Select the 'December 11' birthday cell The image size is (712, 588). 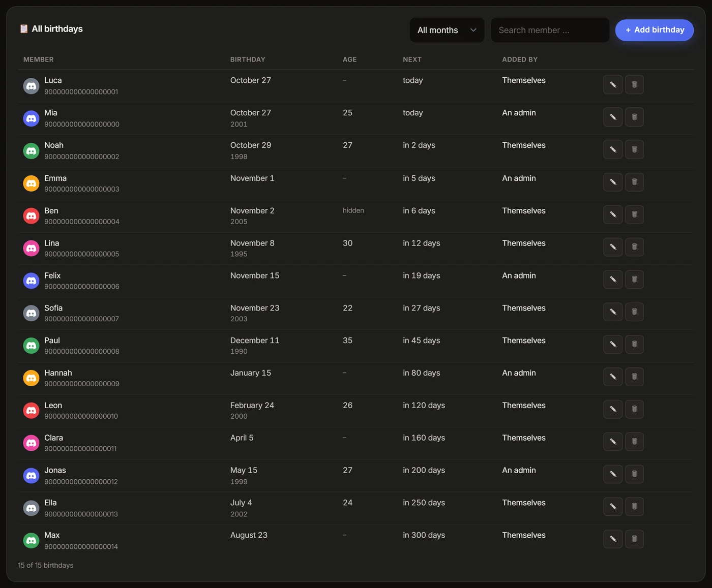coord(255,341)
